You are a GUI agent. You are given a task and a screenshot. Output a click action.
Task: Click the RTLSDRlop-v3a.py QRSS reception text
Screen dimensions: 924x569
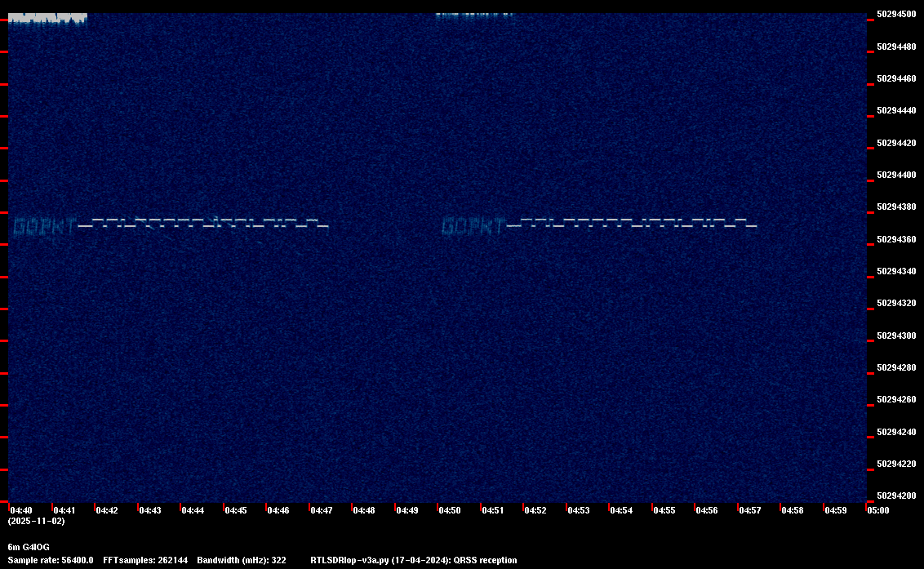point(414,560)
